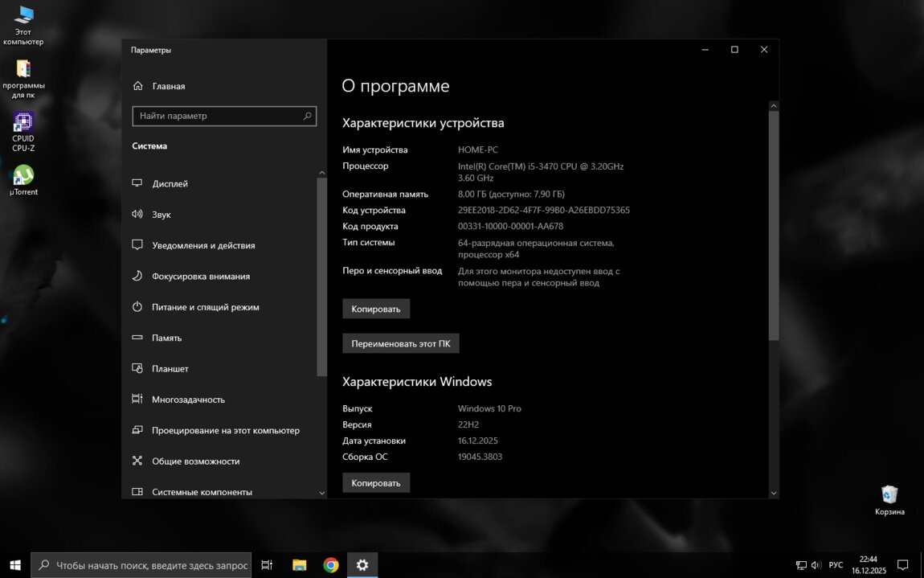Select the Планшет sidebar icon
Screen dimensions: 924x578
click(137, 369)
